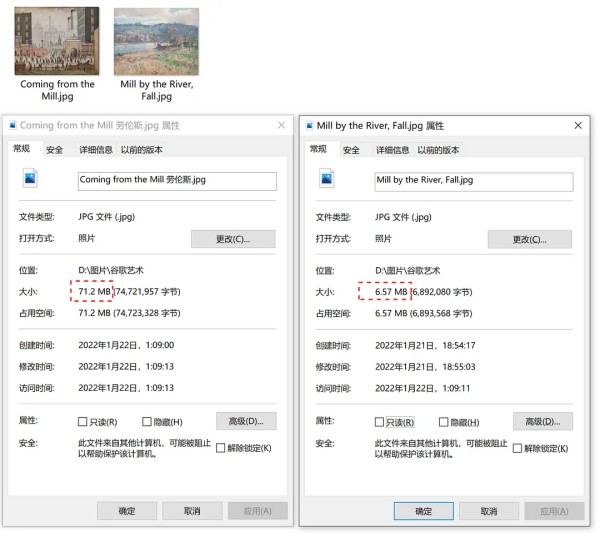Click filename field in left dialog
600x538 pixels.
176,181
